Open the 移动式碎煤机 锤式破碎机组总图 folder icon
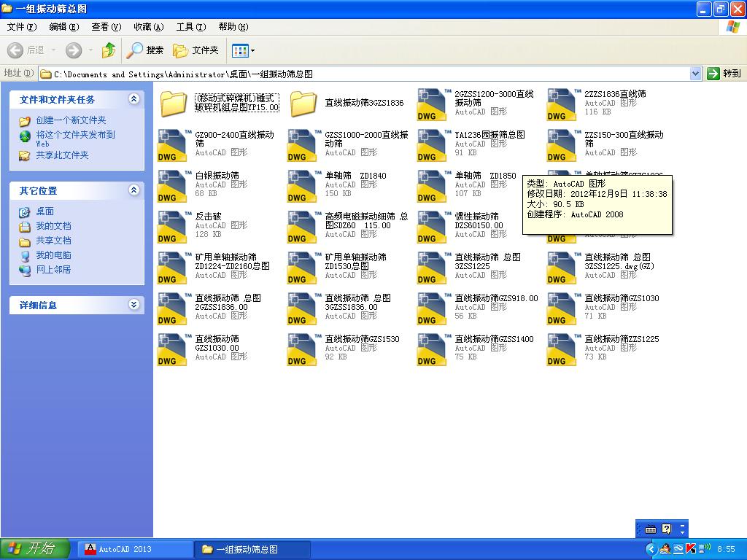The width and height of the screenshot is (747, 560). click(174, 104)
